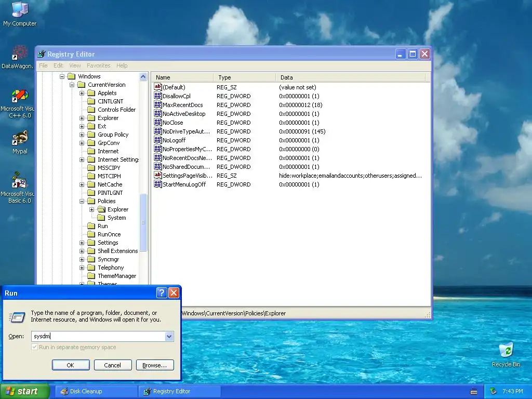Image resolution: width=532 pixels, height=399 pixels.
Task: Open the Mypal browser icon
Action: tap(20, 142)
